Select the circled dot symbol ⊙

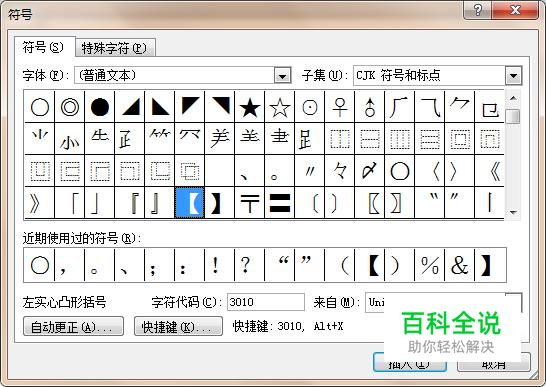[x=310, y=107]
